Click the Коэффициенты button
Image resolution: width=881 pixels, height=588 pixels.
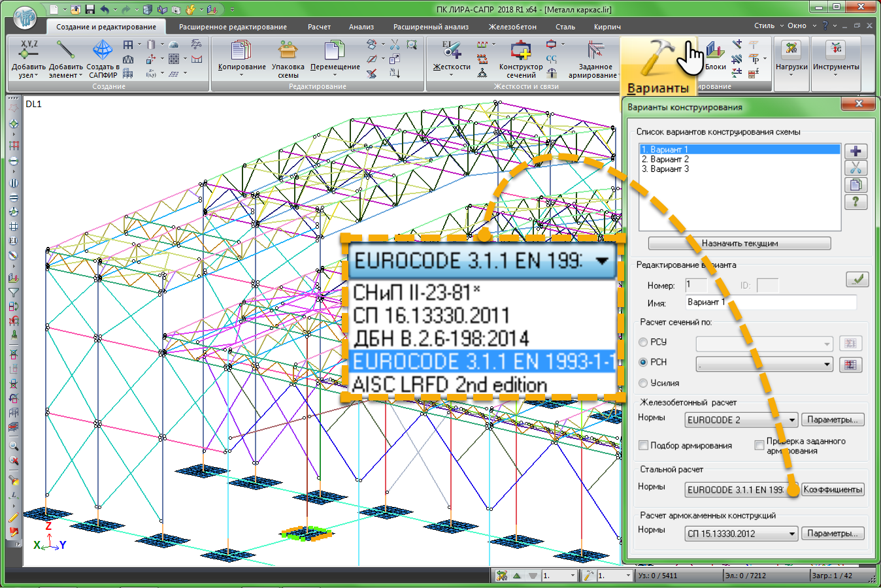pyautogui.click(x=833, y=489)
